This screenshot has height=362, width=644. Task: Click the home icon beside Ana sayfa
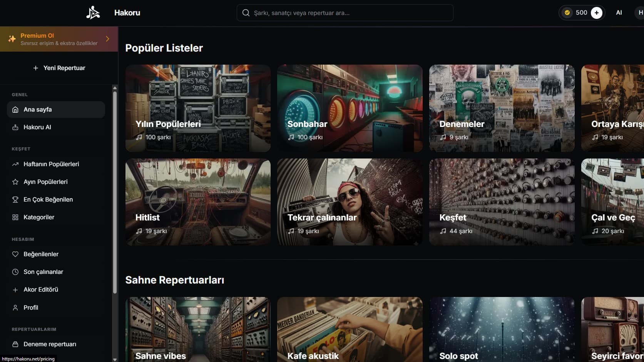click(15, 110)
